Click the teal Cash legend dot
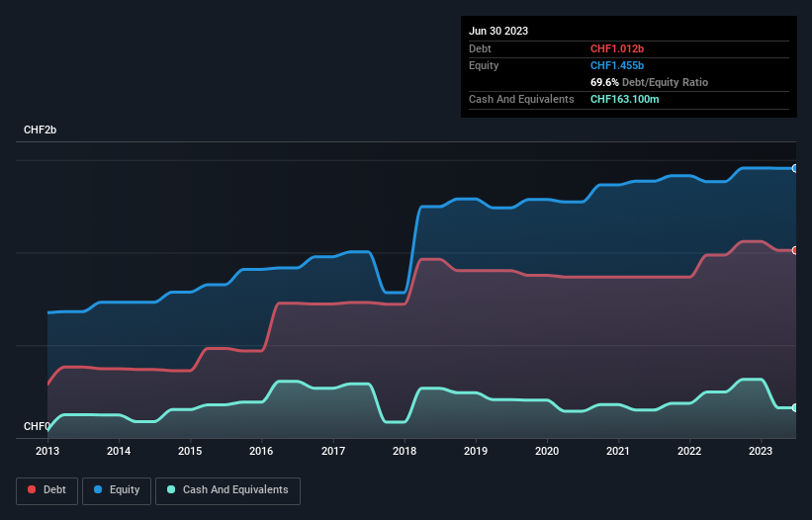This screenshot has height=520, width=812. tap(171, 490)
